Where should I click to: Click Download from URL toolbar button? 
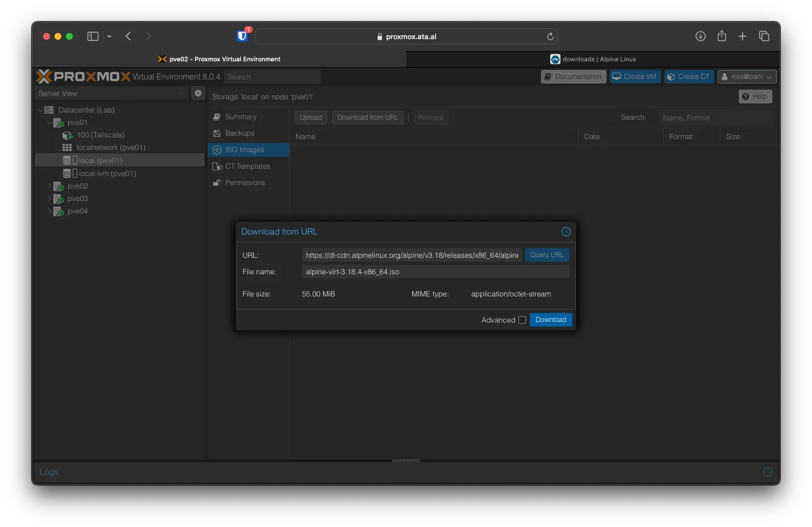368,118
